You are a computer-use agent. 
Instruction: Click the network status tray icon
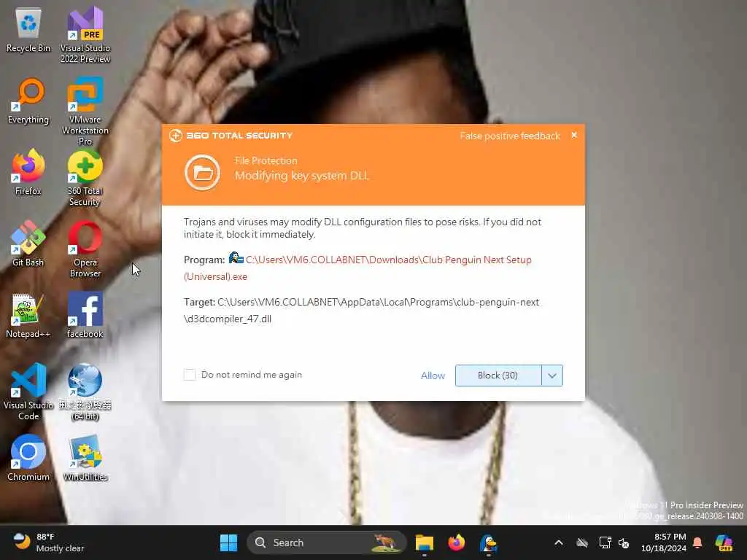point(605,542)
